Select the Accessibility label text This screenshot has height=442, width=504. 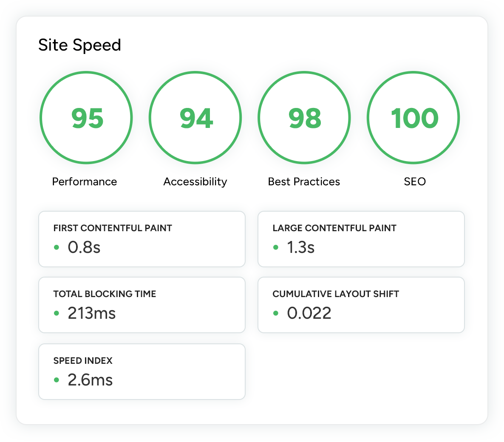tap(195, 181)
